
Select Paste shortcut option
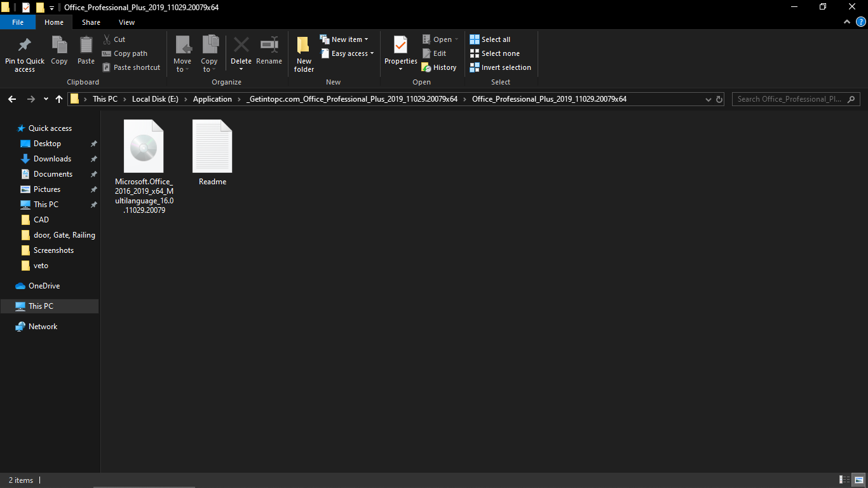click(132, 67)
